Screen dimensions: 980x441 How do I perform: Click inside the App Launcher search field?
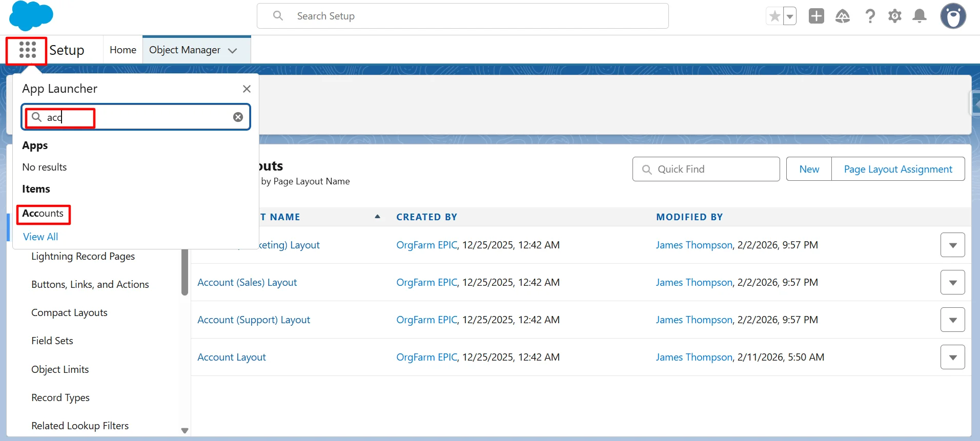click(136, 117)
